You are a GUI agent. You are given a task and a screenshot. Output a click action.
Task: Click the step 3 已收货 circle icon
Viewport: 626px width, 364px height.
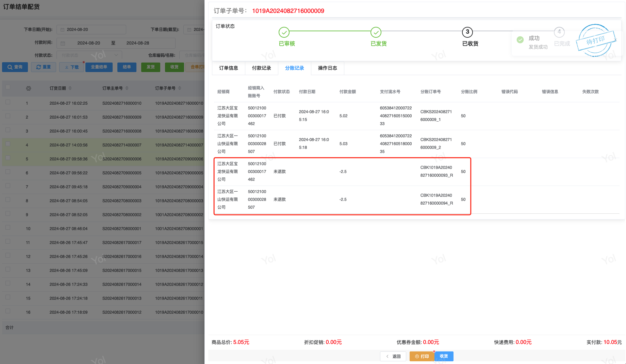[467, 32]
